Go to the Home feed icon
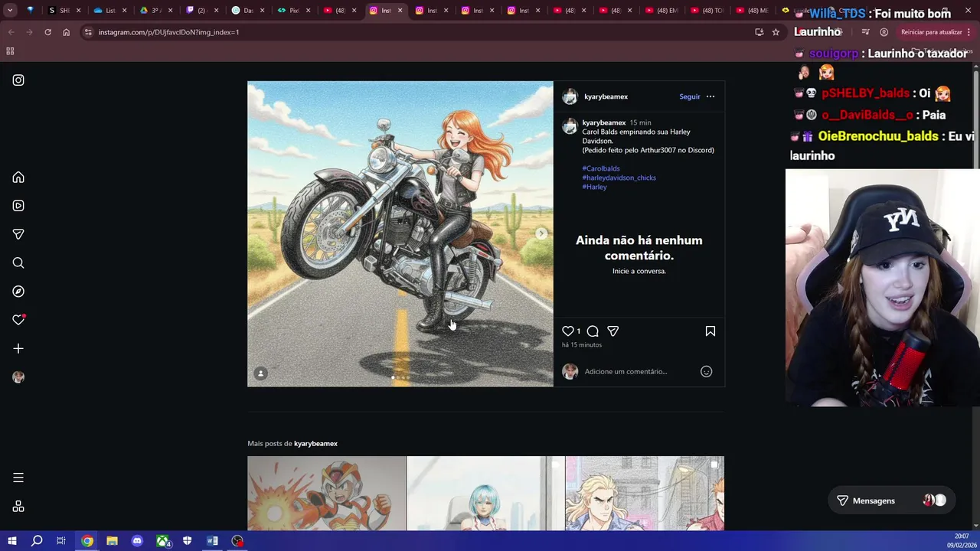Viewport: 980px width, 551px height. pyautogui.click(x=18, y=178)
